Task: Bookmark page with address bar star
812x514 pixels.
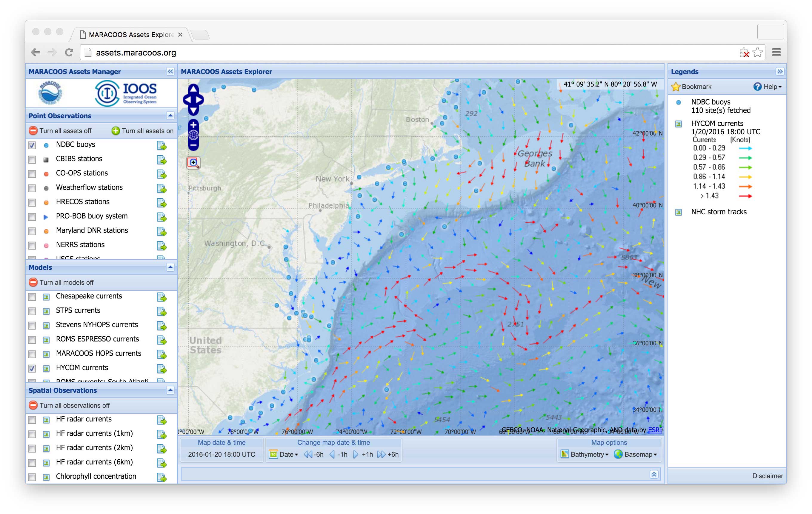Action: tap(757, 52)
